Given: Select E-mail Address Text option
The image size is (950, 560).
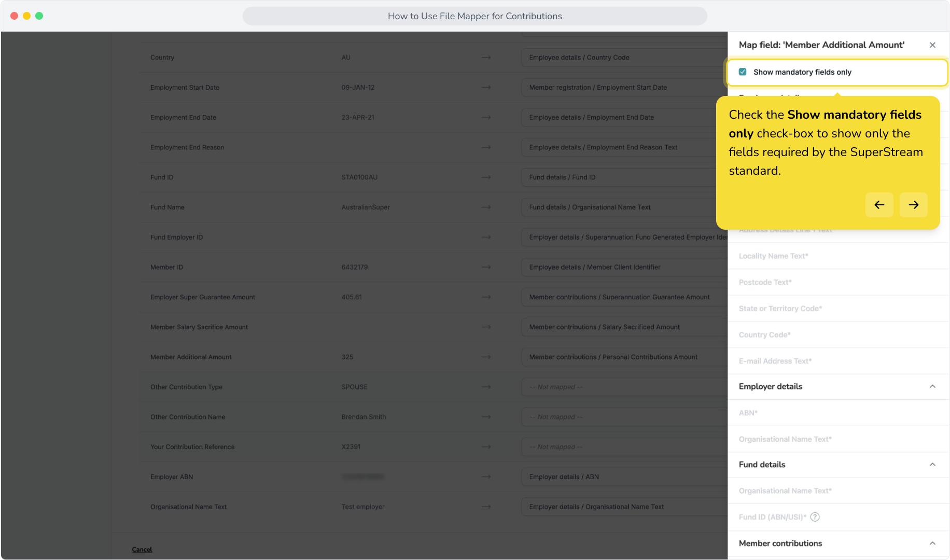Looking at the screenshot, I should 838,361.
